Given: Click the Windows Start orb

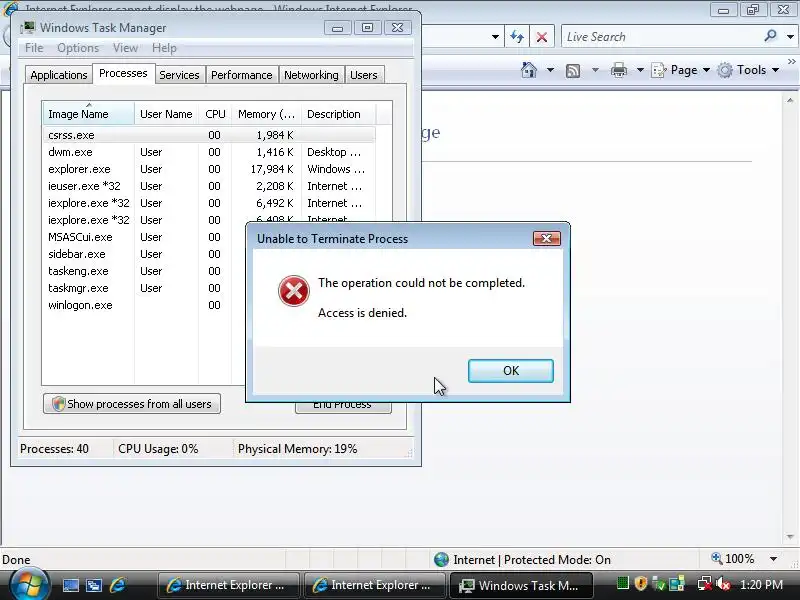Looking at the screenshot, I should pos(29,584).
